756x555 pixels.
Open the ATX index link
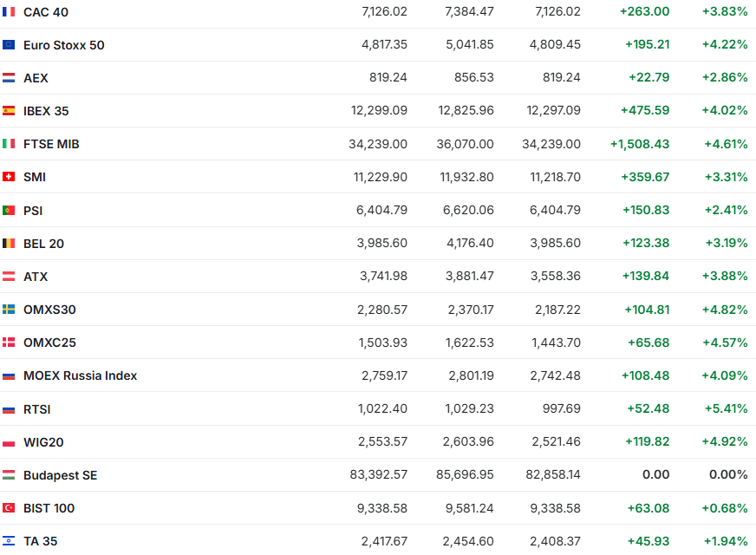36,277
